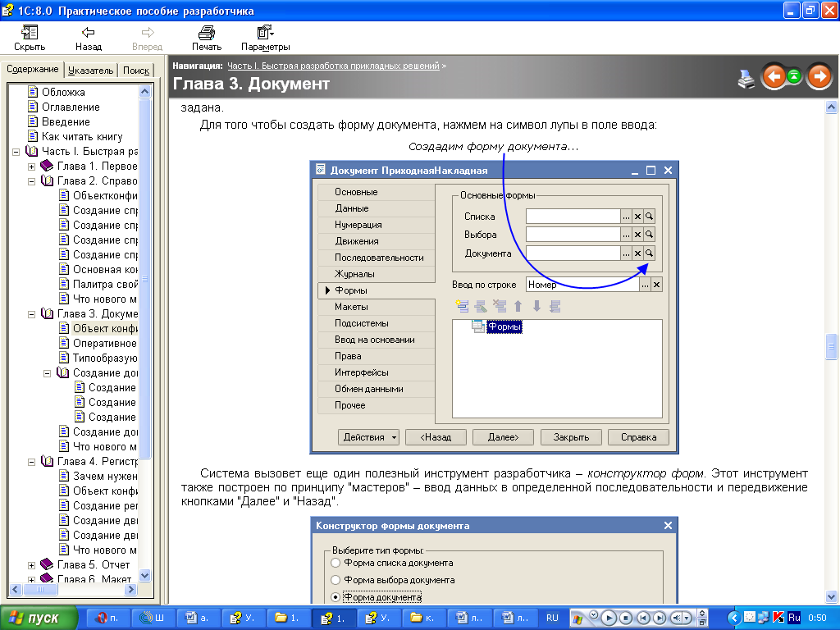
Task: Follow the 'Часть I. Быстрая разработка' navigation link
Action: pyautogui.click(x=333, y=65)
